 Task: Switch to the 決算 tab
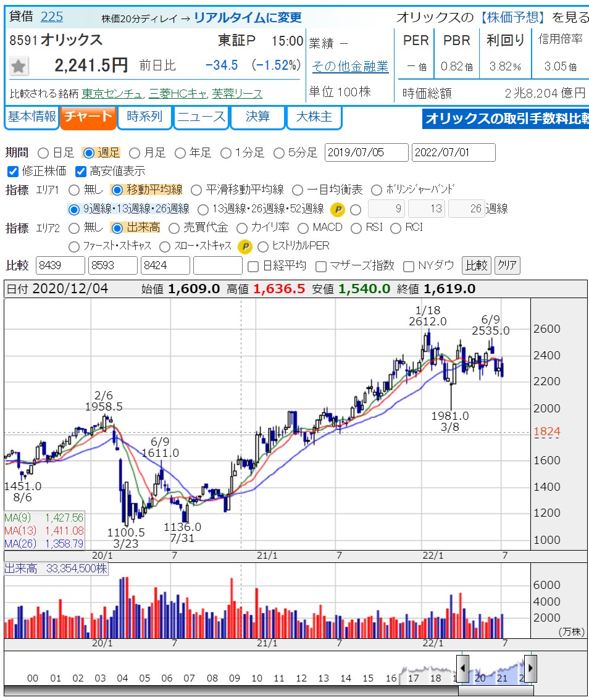(x=257, y=117)
